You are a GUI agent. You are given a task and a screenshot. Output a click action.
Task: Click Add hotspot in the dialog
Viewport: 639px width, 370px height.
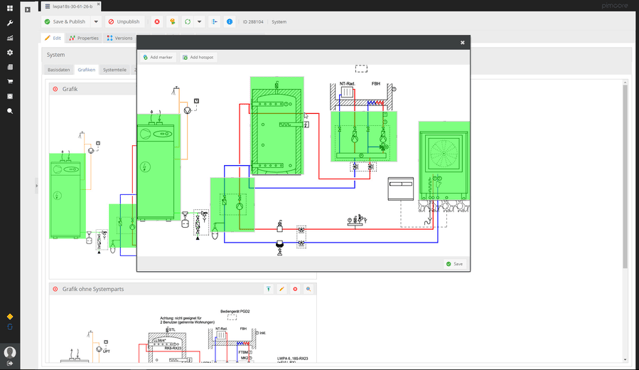[198, 57]
